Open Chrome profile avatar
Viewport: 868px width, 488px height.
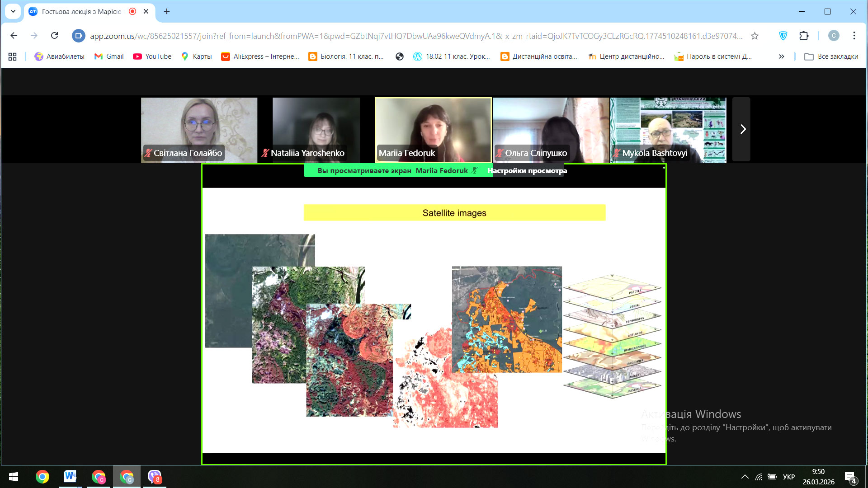(x=833, y=36)
